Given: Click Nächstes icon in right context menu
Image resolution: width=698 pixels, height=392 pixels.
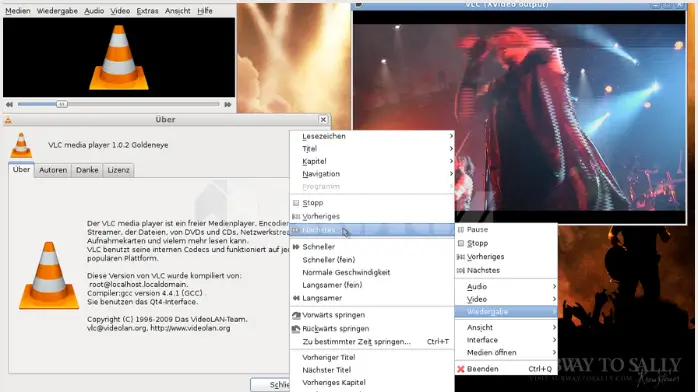Looking at the screenshot, I should (x=461, y=271).
